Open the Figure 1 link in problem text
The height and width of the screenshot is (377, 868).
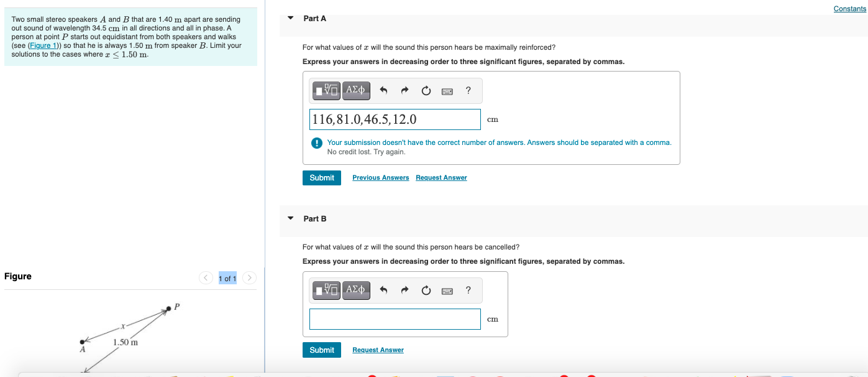pos(42,46)
